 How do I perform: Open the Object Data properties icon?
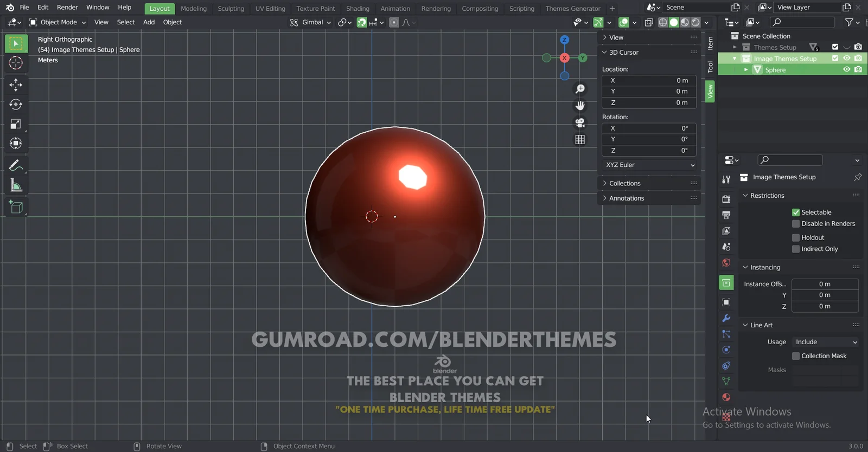pos(726,382)
